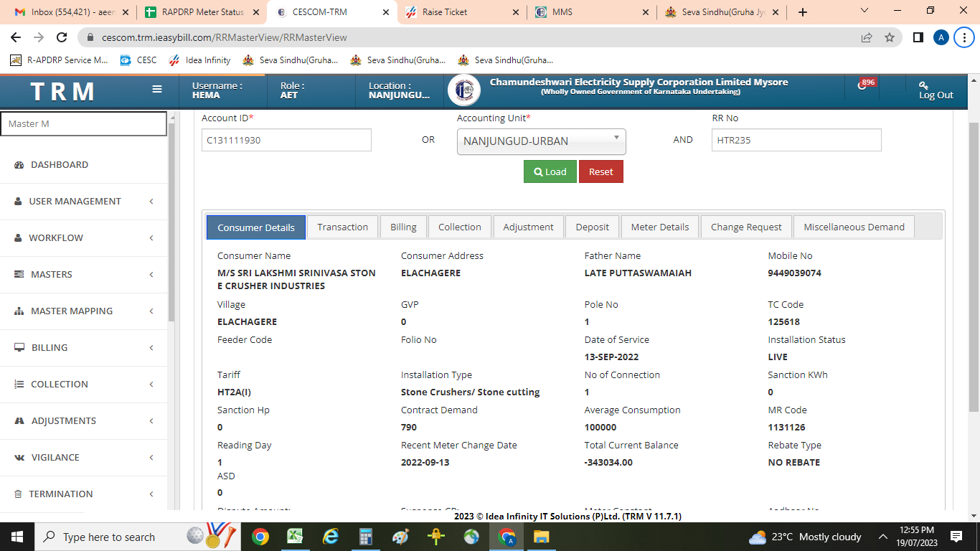This screenshot has width=980, height=551.
Task: Open the R-APDRP Service bookmark
Action: coord(59,60)
